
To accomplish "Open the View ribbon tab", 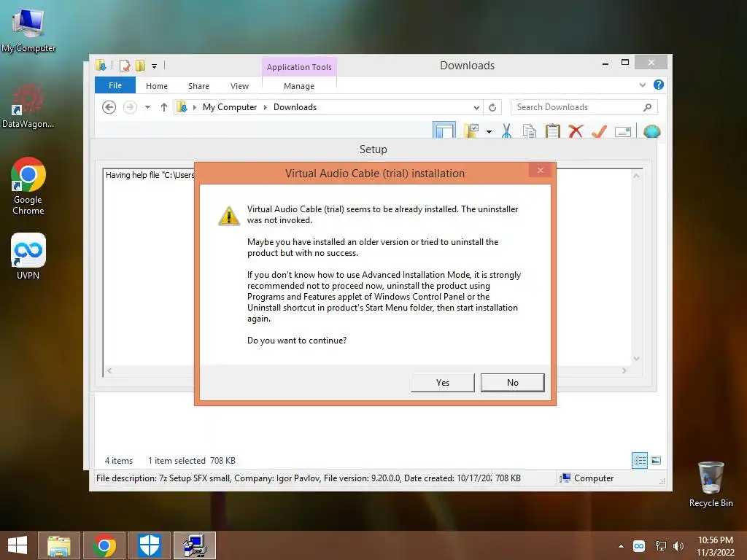I will [x=239, y=86].
